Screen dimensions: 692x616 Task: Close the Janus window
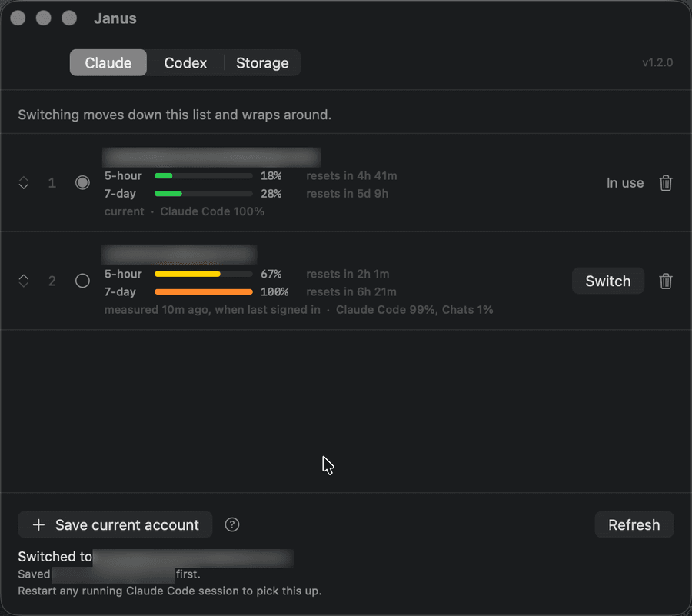coord(18,18)
